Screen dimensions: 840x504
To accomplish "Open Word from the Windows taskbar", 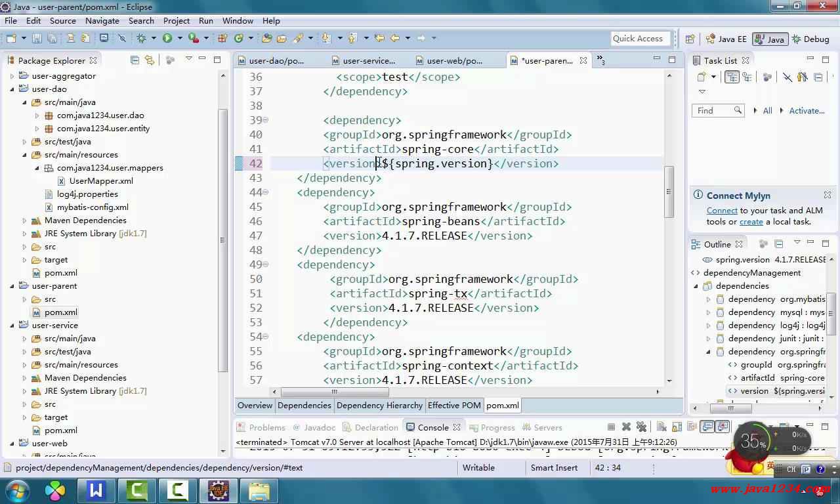I will coord(96,490).
